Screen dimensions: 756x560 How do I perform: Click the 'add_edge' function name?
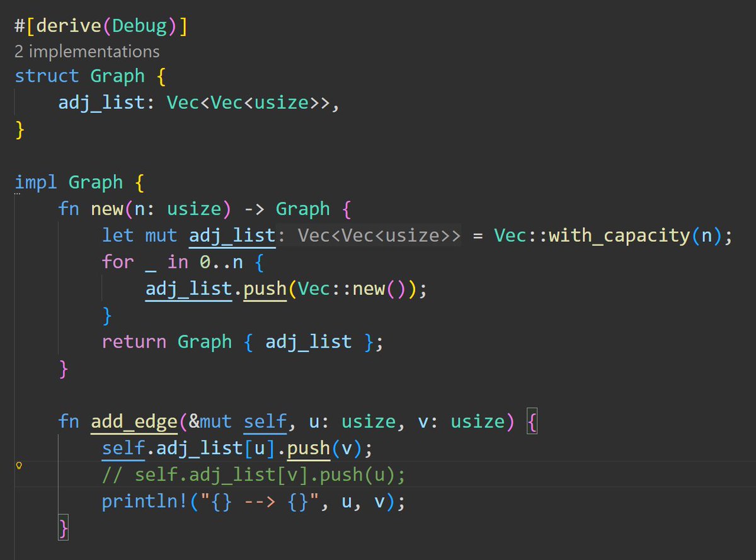134,421
